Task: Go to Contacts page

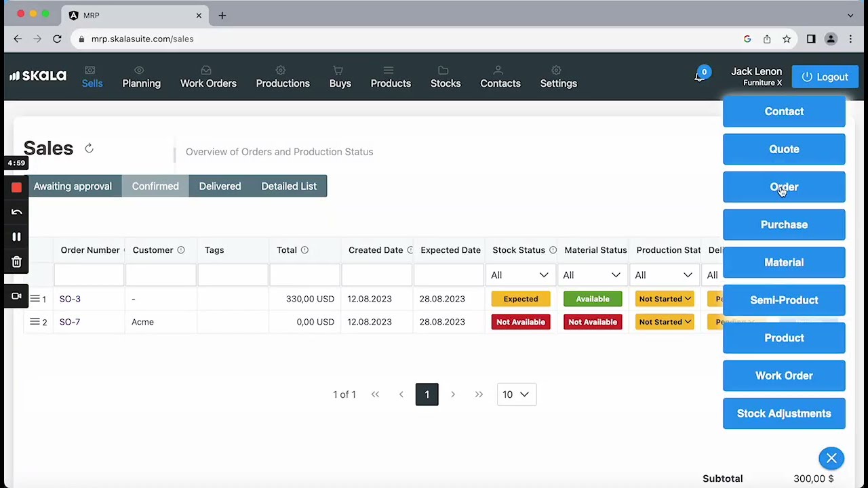Action: (x=500, y=77)
